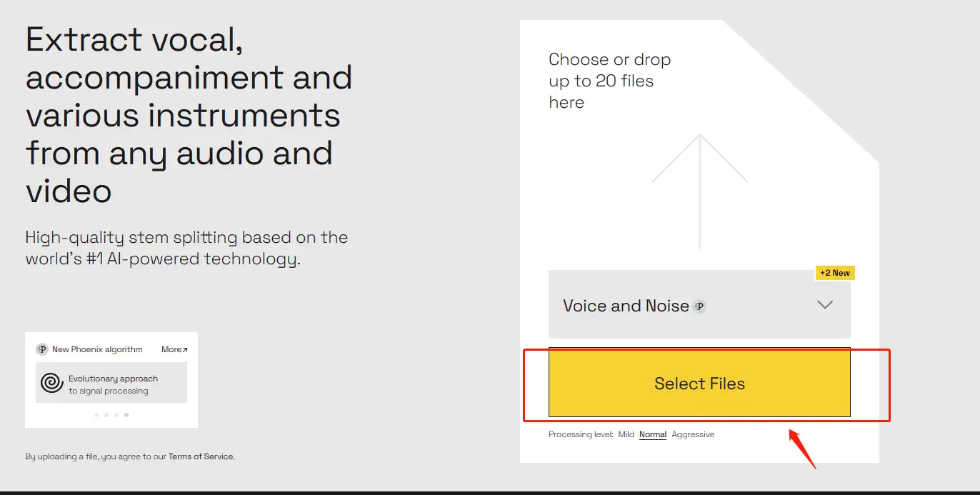Select the third carousel dot in the Phoenix card
980x495 pixels.
click(116, 414)
